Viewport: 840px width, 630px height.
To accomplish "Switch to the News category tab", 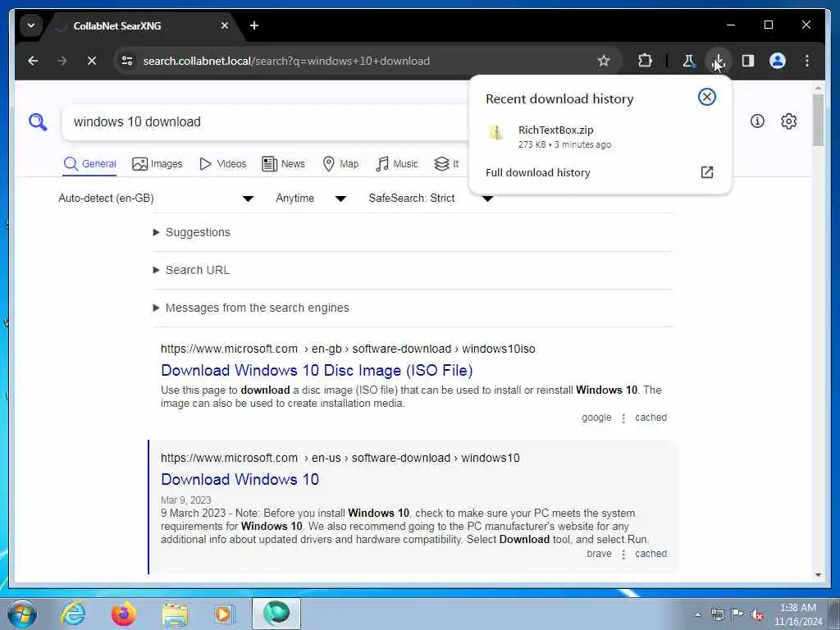I will click(283, 164).
